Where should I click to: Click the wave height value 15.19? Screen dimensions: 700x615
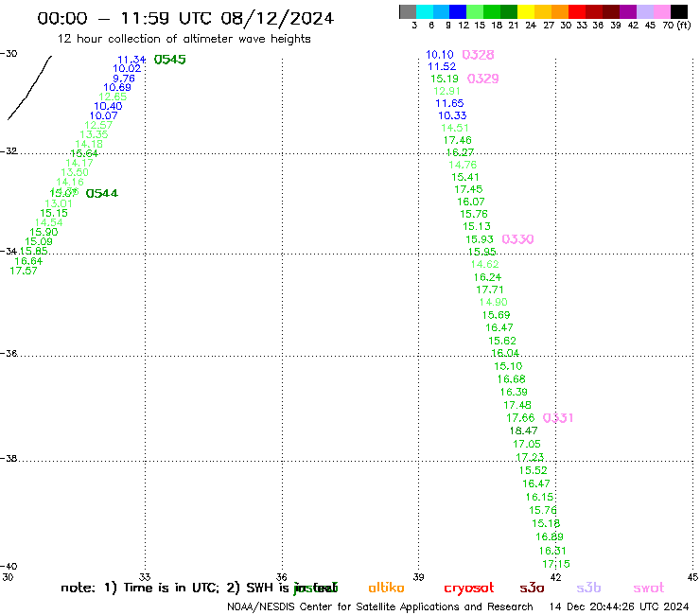(445, 79)
